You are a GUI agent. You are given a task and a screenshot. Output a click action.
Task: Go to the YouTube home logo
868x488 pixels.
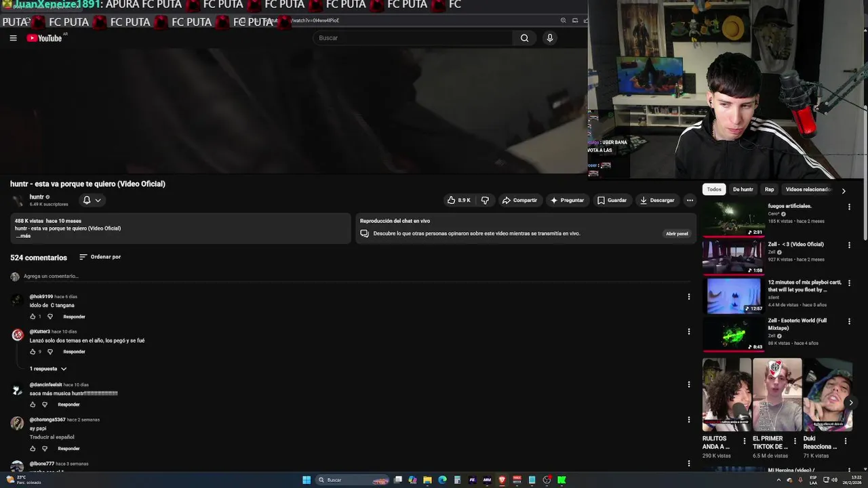(x=44, y=38)
